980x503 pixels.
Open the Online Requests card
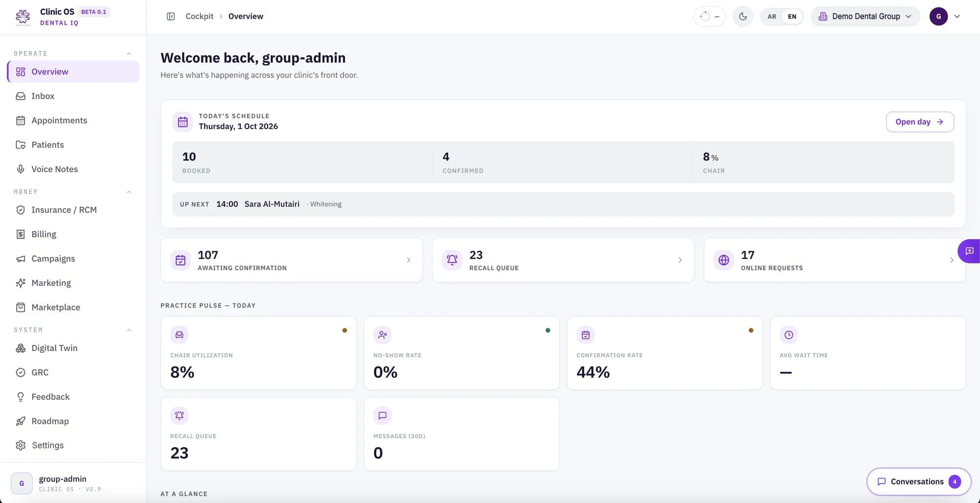pyautogui.click(x=834, y=260)
